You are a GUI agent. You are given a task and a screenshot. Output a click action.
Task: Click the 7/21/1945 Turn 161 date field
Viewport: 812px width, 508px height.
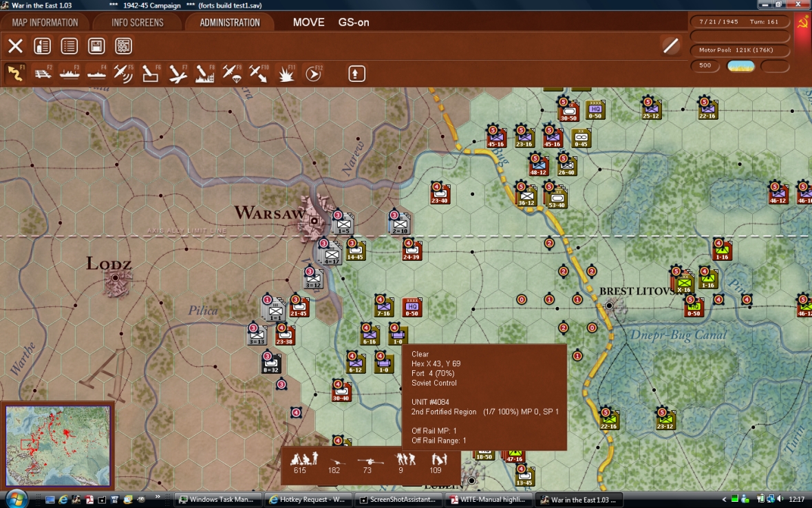(739, 22)
